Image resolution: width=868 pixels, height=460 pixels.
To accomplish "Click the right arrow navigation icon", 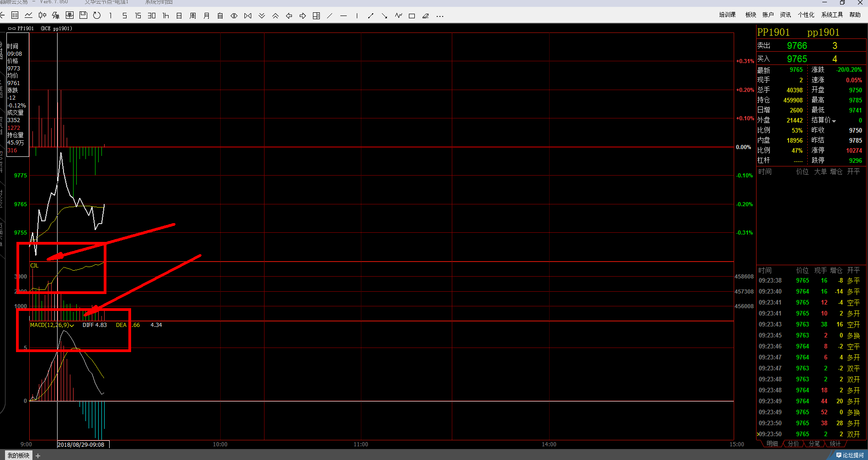I will click(x=302, y=16).
